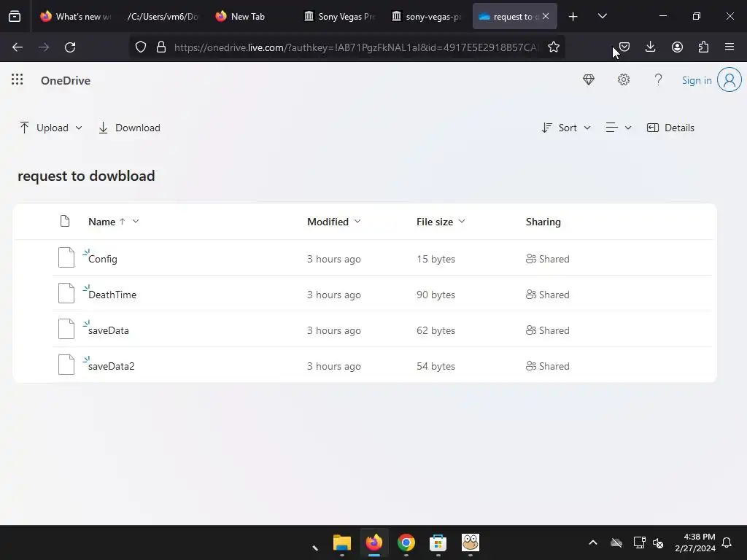The image size is (747, 560).
Task: Click the premium diamond icon
Action: 589,80
